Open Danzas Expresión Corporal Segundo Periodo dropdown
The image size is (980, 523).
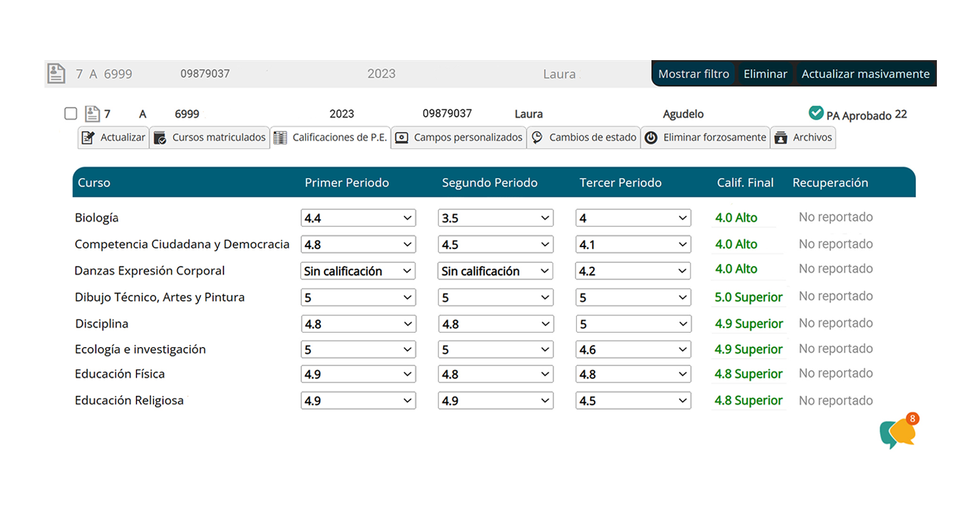point(495,271)
